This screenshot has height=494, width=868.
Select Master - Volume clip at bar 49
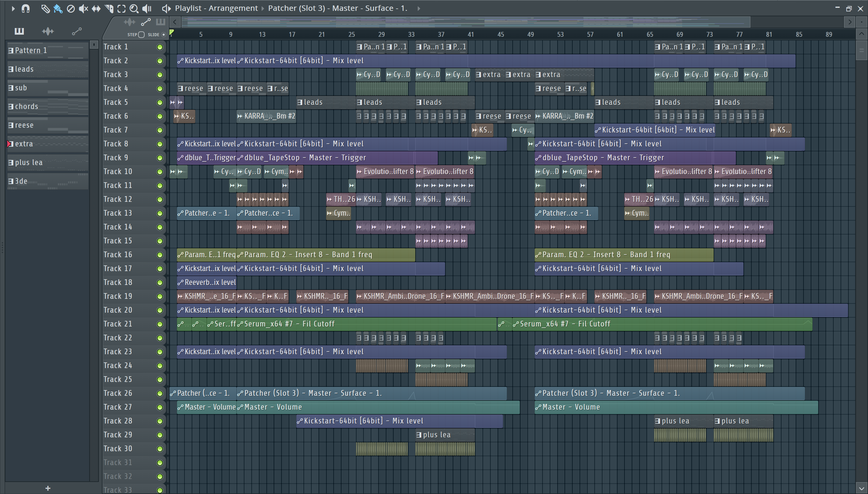tap(676, 407)
